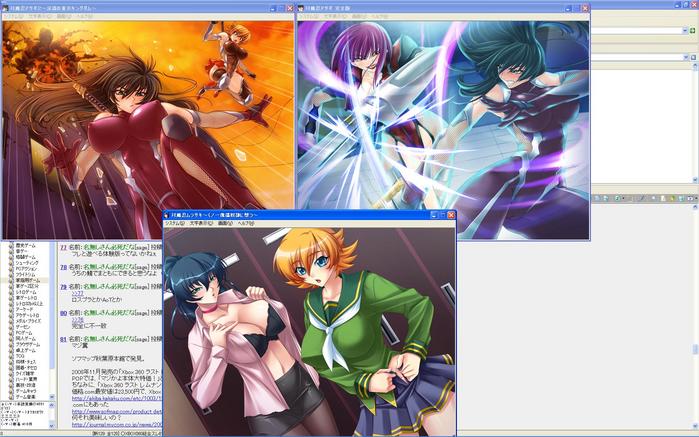Open 文字表示 menu in the front Murasaki window

201,223
